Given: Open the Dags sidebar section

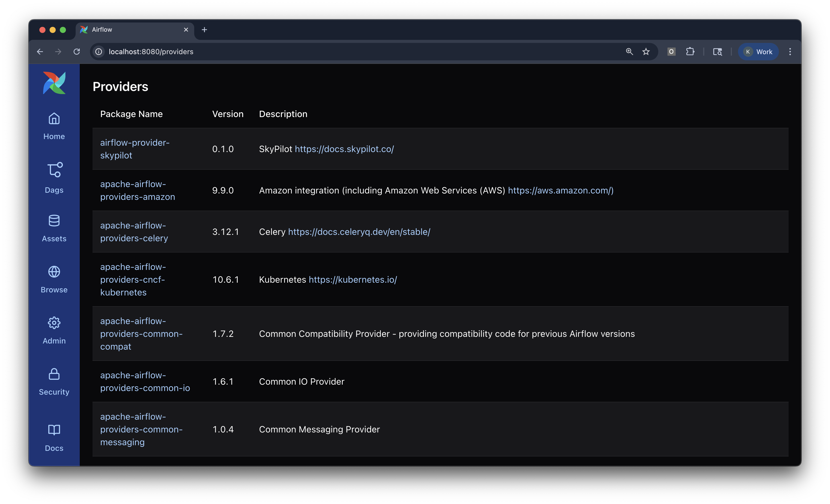Looking at the screenshot, I should (x=54, y=178).
